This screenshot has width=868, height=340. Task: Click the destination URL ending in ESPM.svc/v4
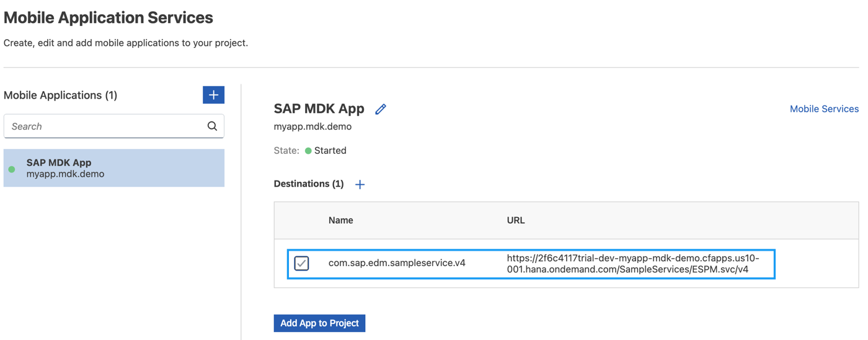[x=633, y=264]
